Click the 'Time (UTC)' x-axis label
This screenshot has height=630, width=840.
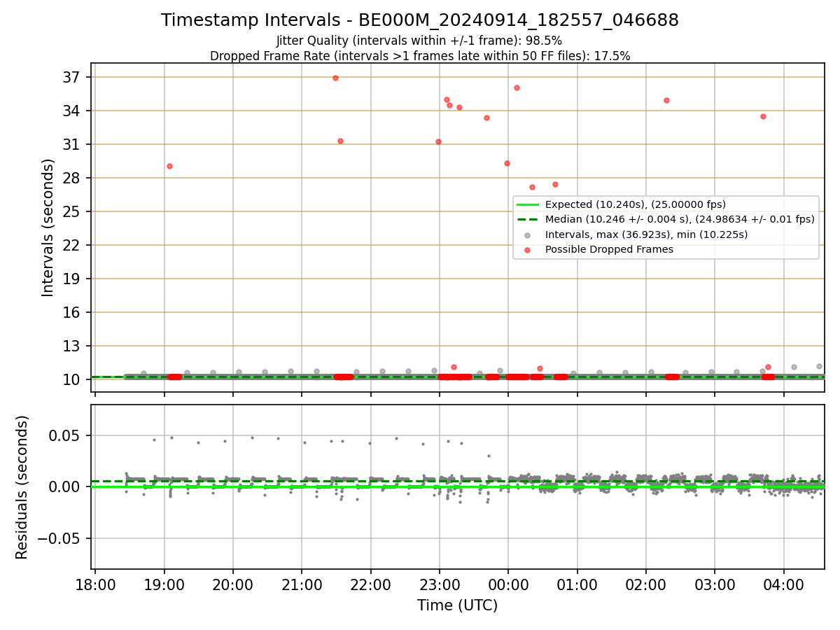point(458,605)
